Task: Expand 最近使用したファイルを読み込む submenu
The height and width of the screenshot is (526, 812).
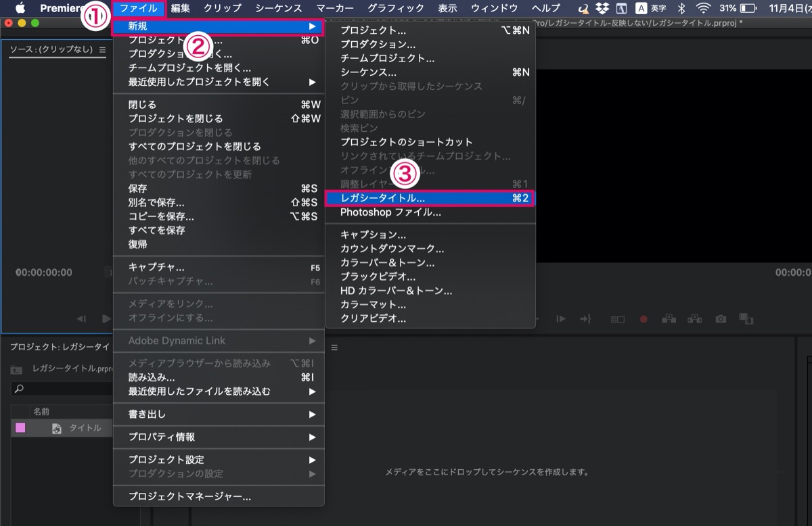Action: (x=219, y=391)
